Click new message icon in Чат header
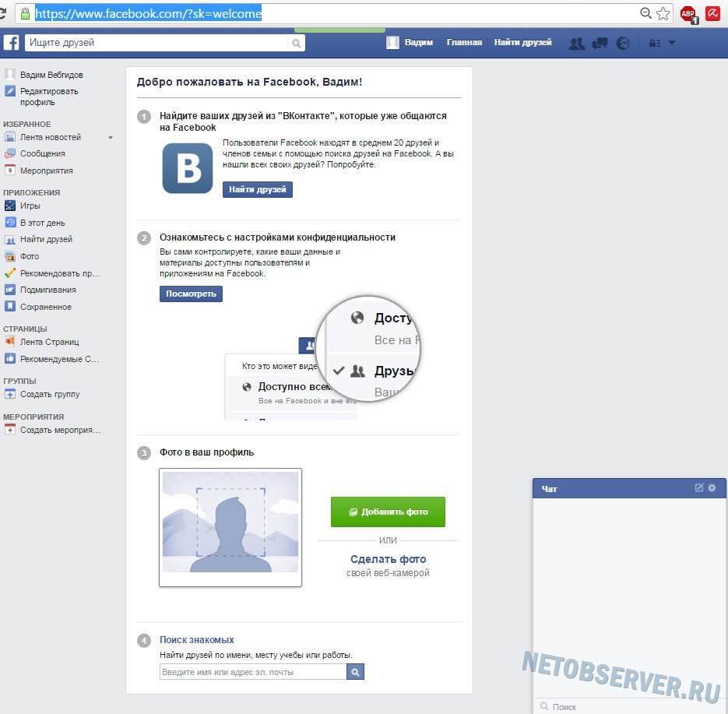 (698, 488)
